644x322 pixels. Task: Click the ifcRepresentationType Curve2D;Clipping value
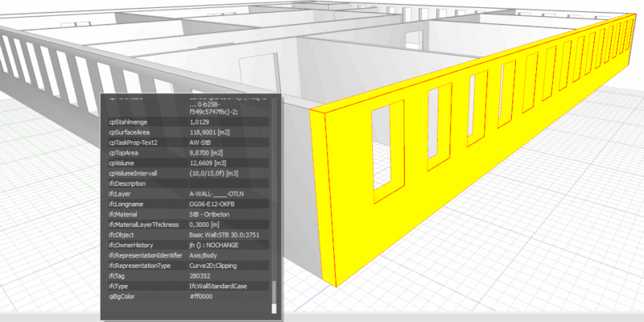click(219, 265)
